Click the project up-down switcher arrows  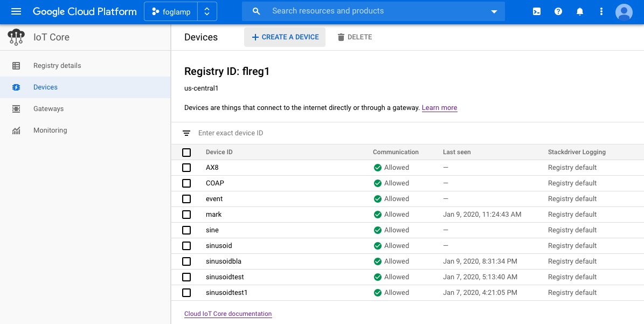[x=207, y=11]
